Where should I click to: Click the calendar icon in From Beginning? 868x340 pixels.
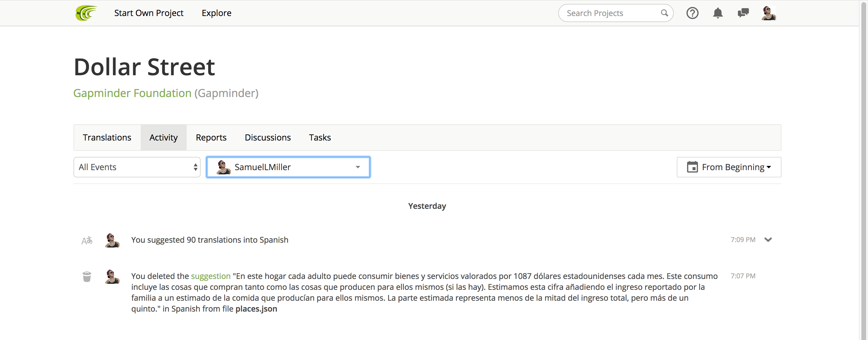coord(692,167)
